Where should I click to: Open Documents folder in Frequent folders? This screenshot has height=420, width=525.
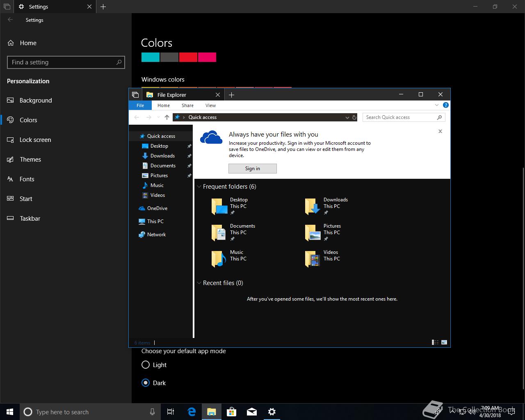233,233
